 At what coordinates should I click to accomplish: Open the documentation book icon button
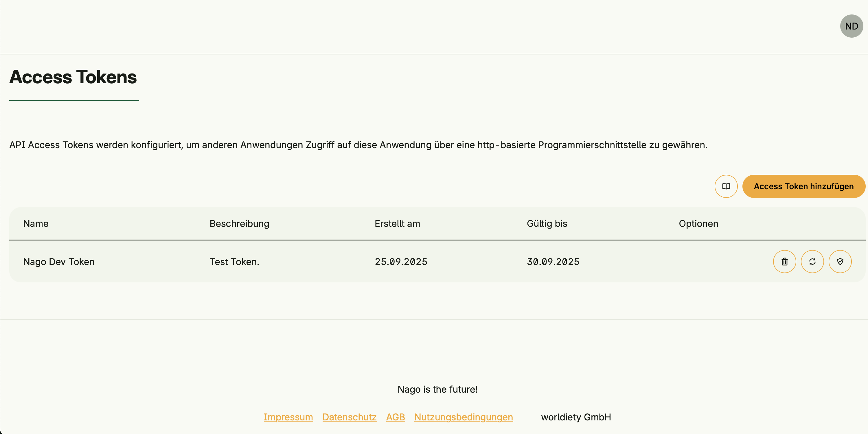[726, 186]
